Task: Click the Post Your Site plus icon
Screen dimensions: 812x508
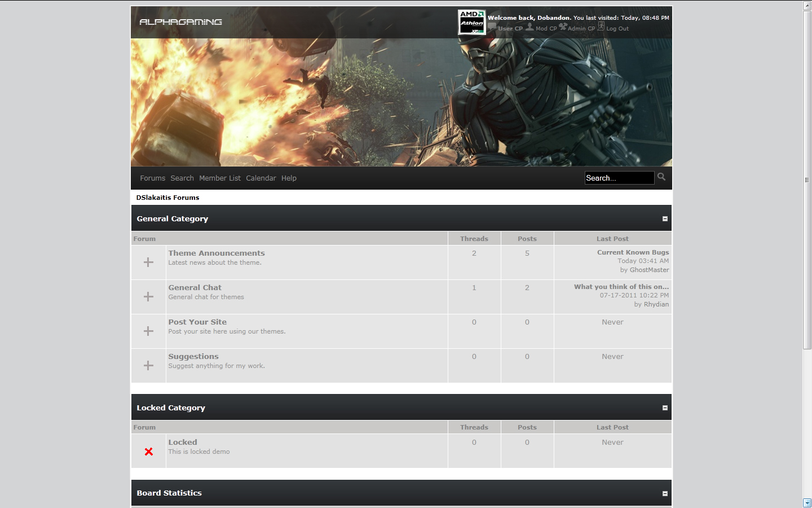Action: [148, 331]
